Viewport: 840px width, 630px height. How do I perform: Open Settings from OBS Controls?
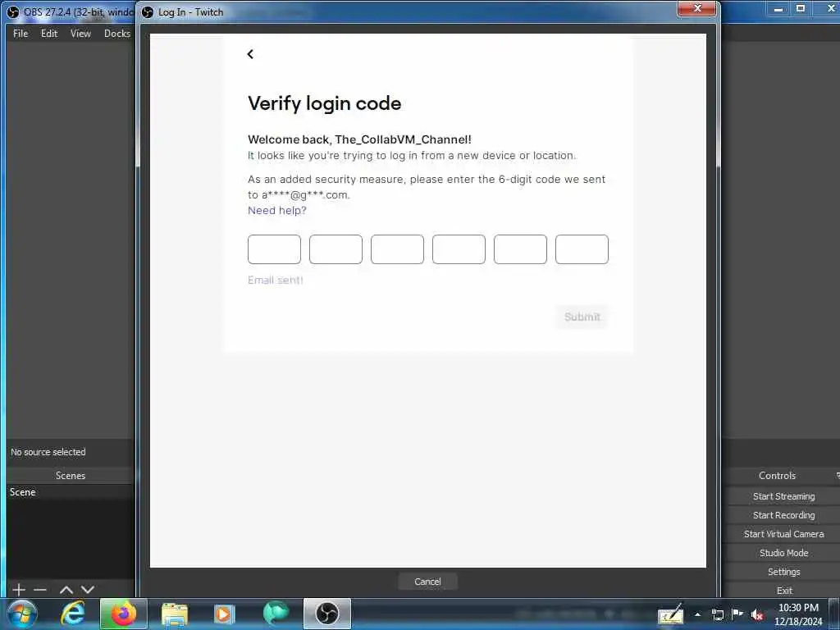783,572
